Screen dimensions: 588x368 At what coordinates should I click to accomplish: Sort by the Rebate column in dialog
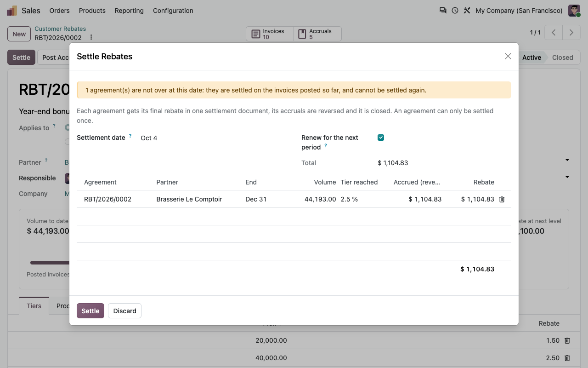click(484, 182)
